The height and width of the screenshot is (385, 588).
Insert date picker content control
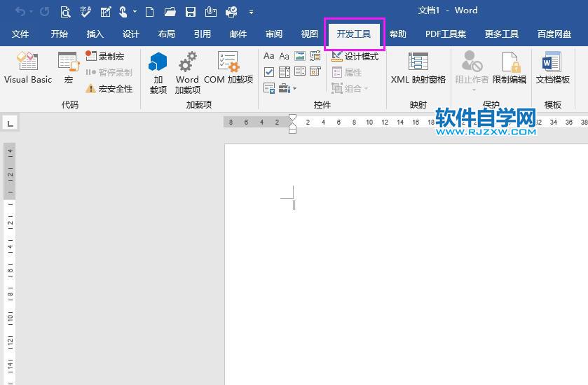315,72
